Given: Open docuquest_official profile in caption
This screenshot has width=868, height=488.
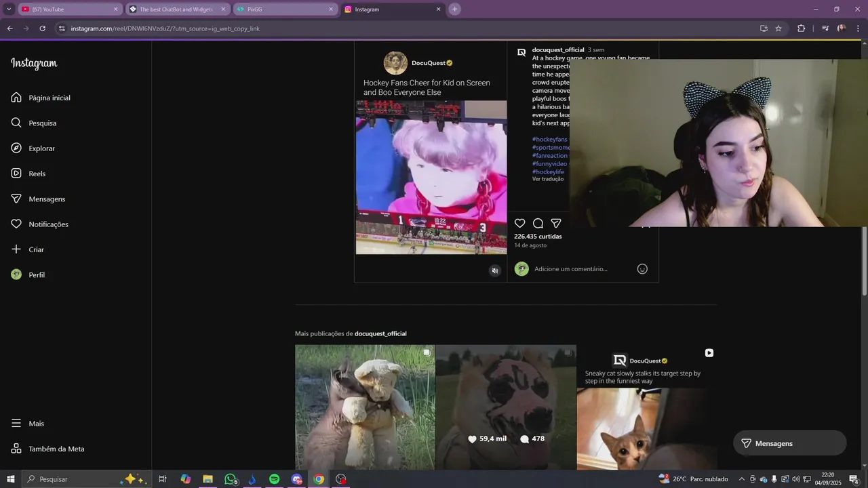Looking at the screenshot, I should tap(558, 50).
